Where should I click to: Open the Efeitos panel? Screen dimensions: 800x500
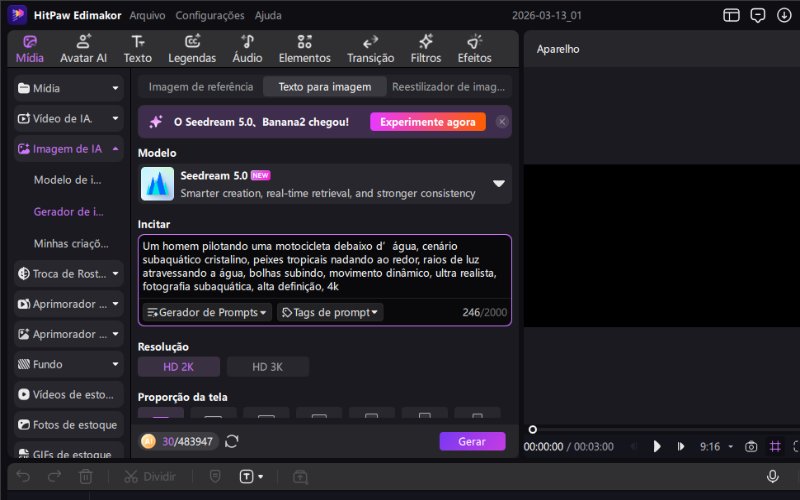(474, 49)
